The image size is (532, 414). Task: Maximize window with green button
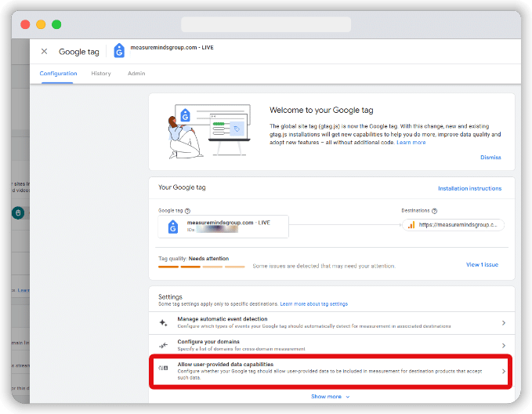pyautogui.click(x=56, y=24)
